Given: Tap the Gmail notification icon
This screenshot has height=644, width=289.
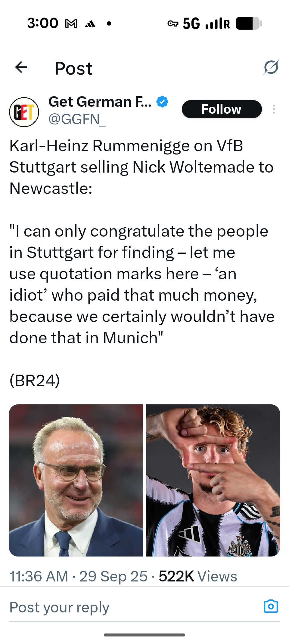Looking at the screenshot, I should [71, 23].
